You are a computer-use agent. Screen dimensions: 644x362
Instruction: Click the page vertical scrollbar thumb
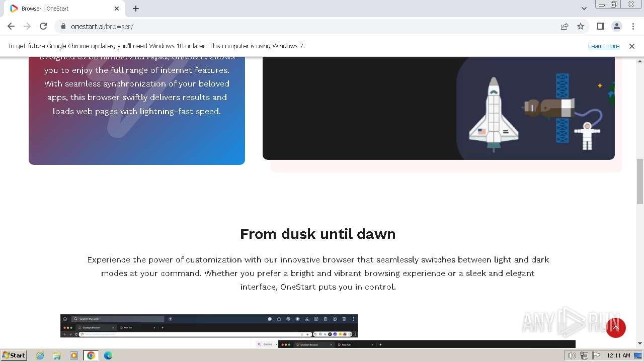click(x=640, y=181)
